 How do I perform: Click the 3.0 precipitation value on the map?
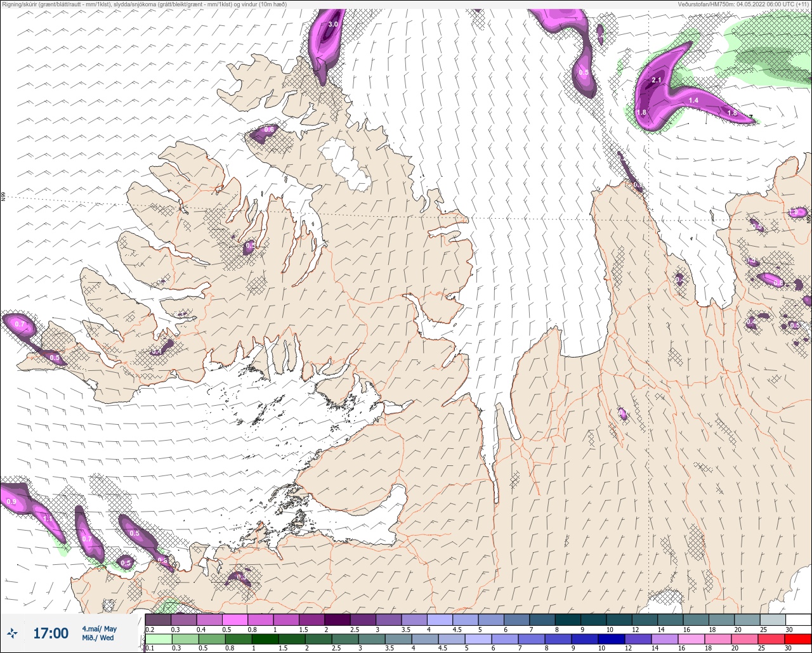coord(333,24)
